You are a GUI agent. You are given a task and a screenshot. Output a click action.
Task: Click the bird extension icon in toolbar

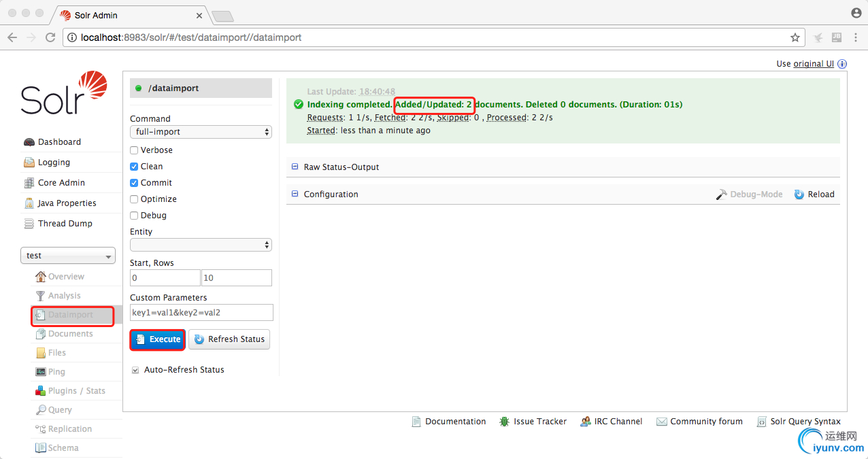(818, 37)
